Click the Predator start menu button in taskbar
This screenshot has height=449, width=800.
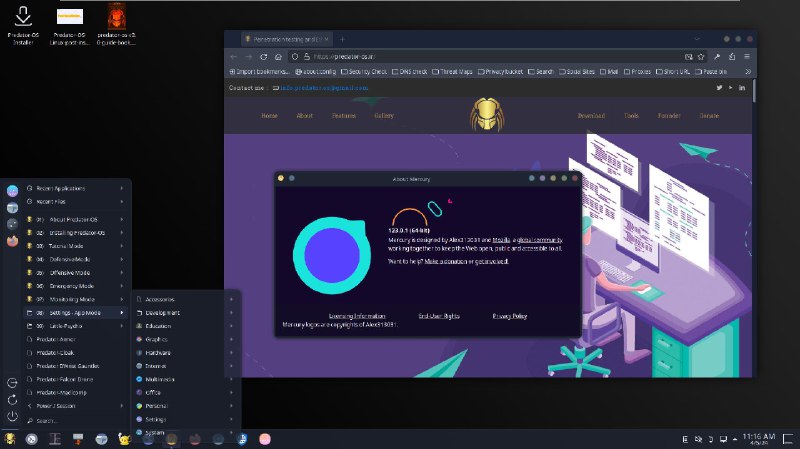click(x=10, y=439)
